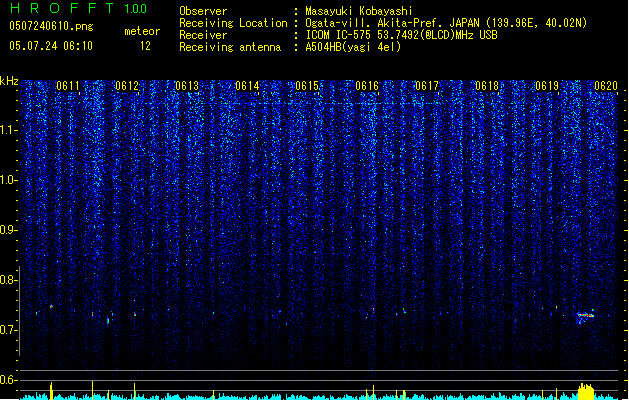This screenshot has width=629, height=400.
Task: Click the 1.0 kHz axis label
Action: [9, 181]
